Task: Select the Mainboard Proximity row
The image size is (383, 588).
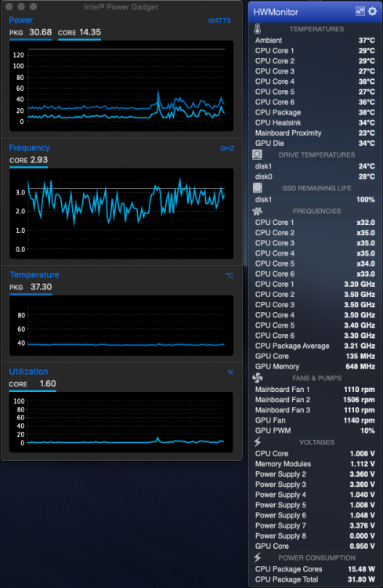Action: click(315, 133)
